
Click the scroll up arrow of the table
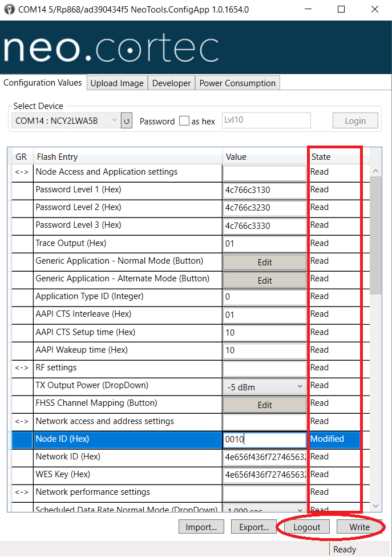pyautogui.click(x=375, y=171)
